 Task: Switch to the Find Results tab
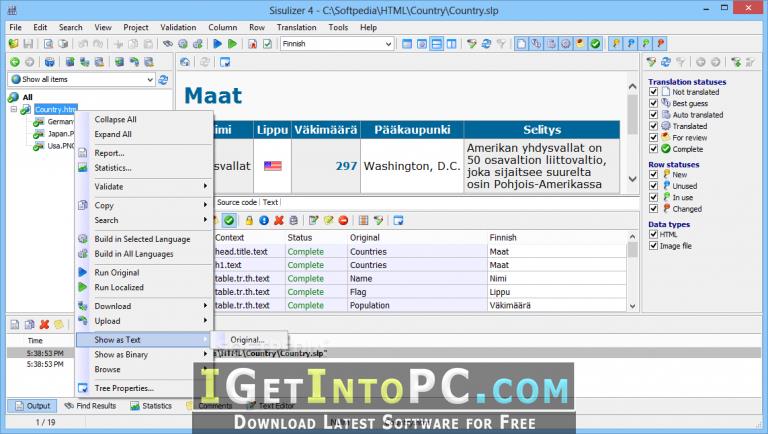91,406
